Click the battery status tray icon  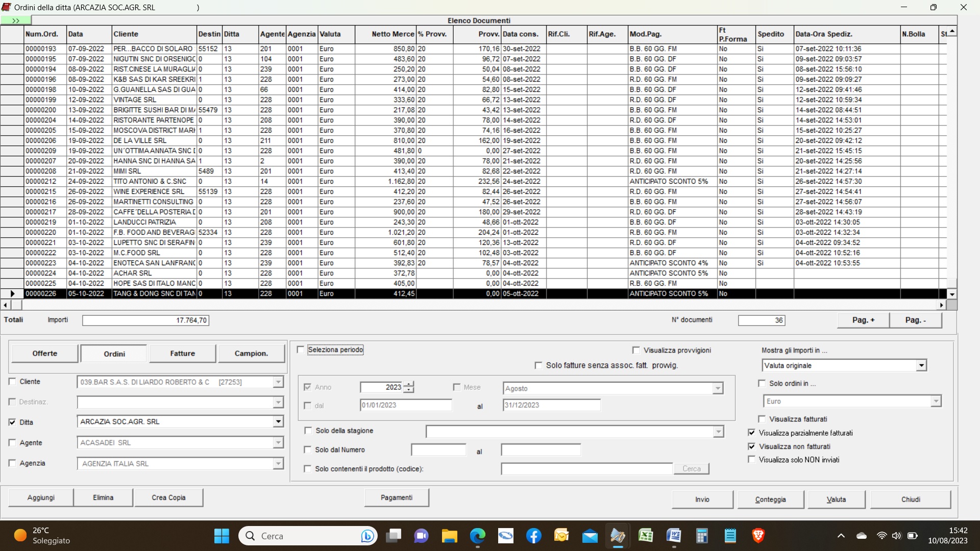[x=913, y=536]
